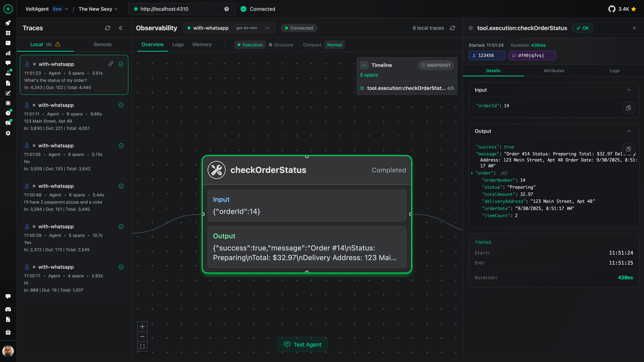Click the SNAPSHOT button
The width and height of the screenshot is (644, 362).
[x=436, y=65]
